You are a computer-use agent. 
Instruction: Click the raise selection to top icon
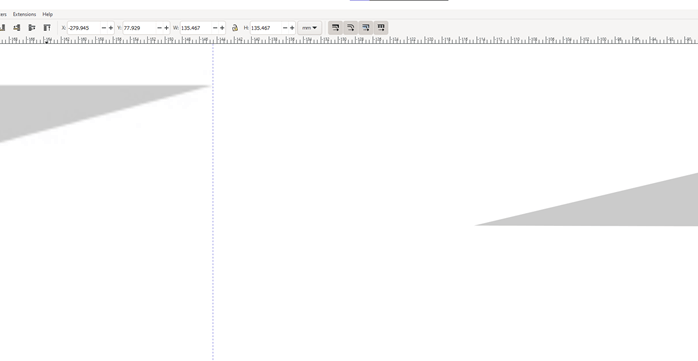pos(47,28)
